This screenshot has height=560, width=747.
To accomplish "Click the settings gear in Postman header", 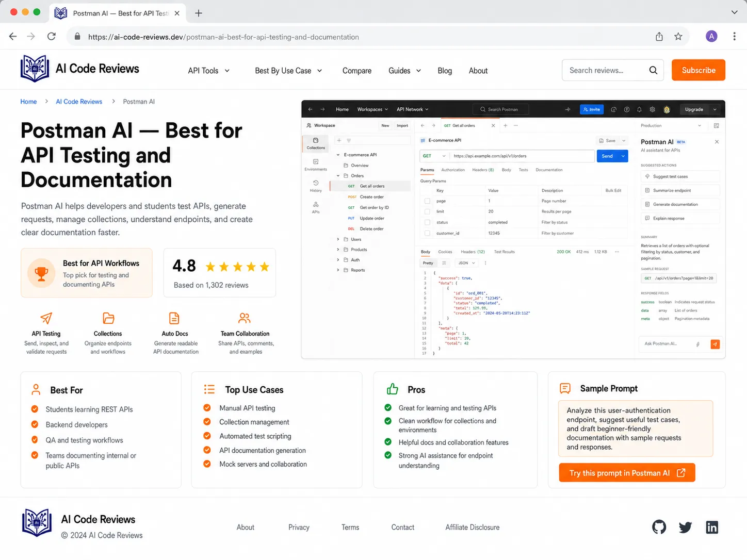I will tap(653, 109).
